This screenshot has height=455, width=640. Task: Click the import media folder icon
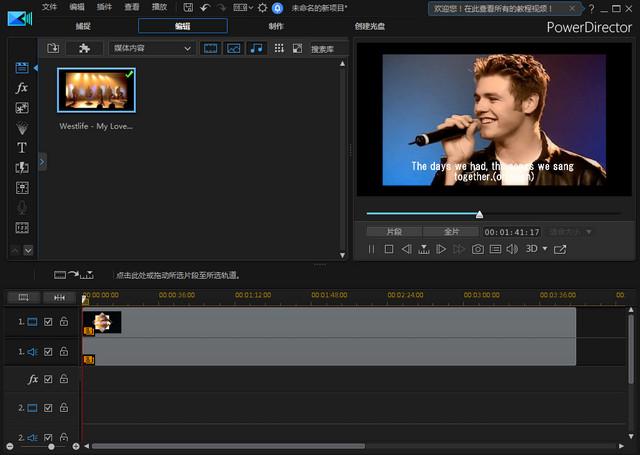(x=53, y=48)
